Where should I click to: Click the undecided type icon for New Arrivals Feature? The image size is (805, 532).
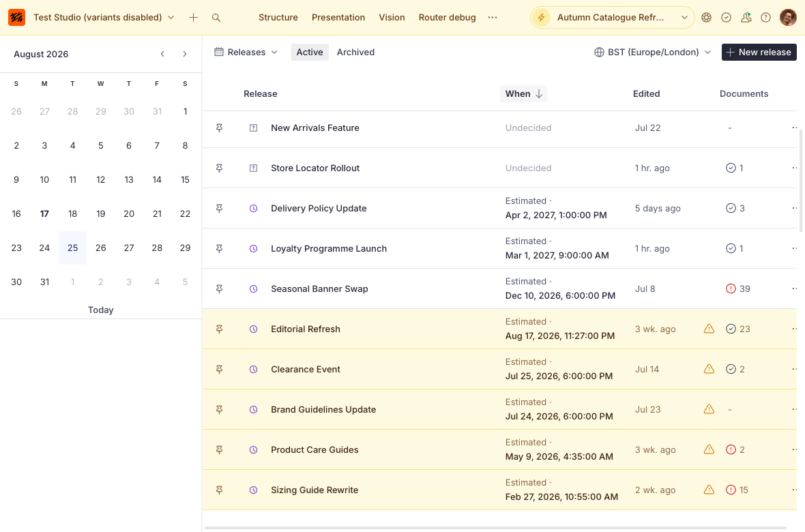click(x=253, y=128)
